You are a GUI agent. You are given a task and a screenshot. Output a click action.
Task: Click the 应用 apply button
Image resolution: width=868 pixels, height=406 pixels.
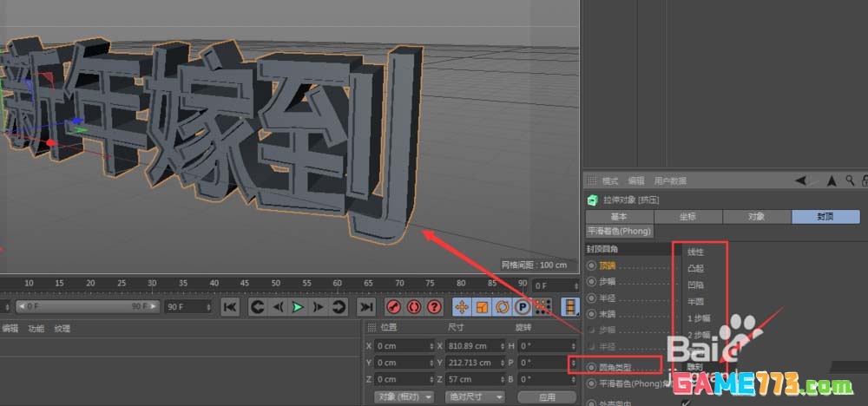546,397
